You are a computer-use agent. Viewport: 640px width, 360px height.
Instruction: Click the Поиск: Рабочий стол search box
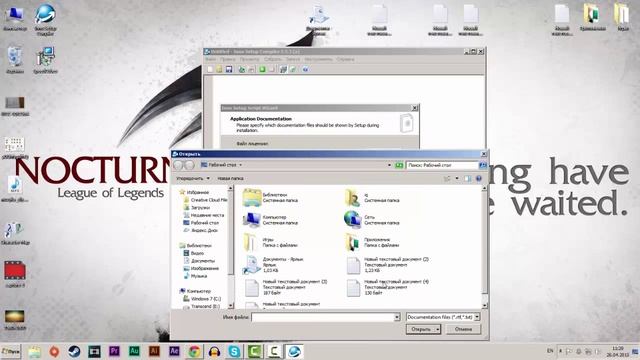pos(442,165)
